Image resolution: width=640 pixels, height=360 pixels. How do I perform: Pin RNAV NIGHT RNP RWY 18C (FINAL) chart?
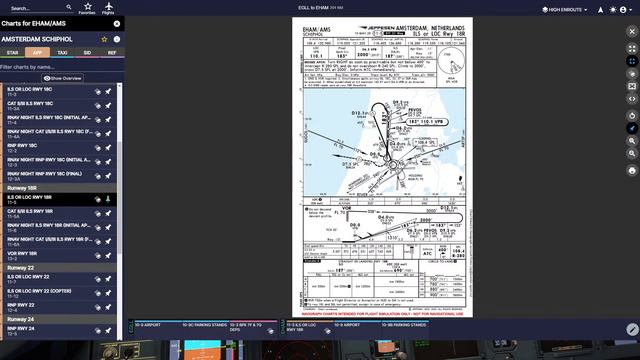pyautogui.click(x=108, y=176)
